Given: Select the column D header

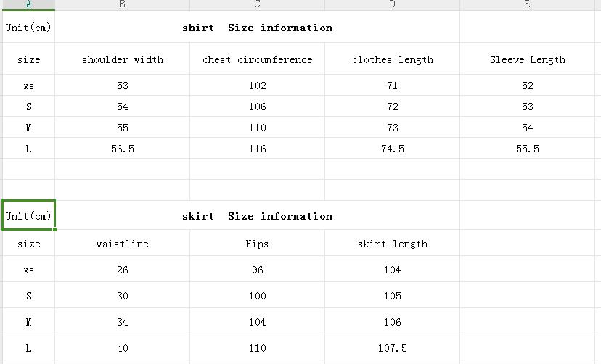Looking at the screenshot, I should 392,4.
